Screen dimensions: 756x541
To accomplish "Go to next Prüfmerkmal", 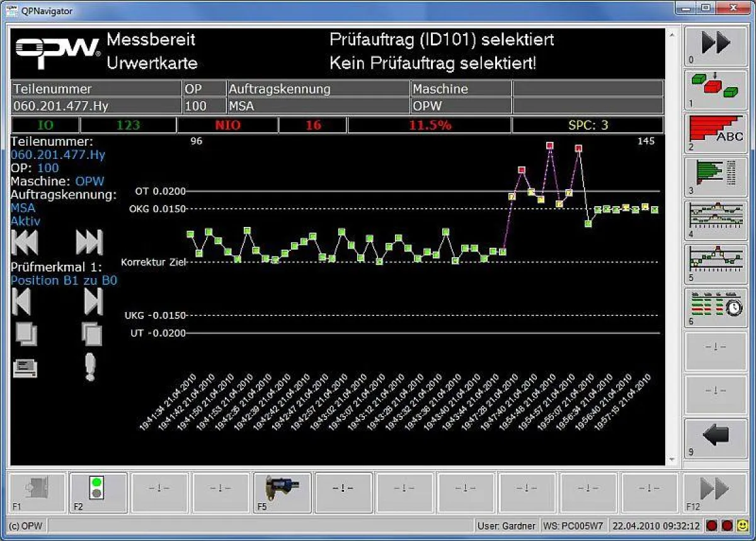I will (93, 301).
